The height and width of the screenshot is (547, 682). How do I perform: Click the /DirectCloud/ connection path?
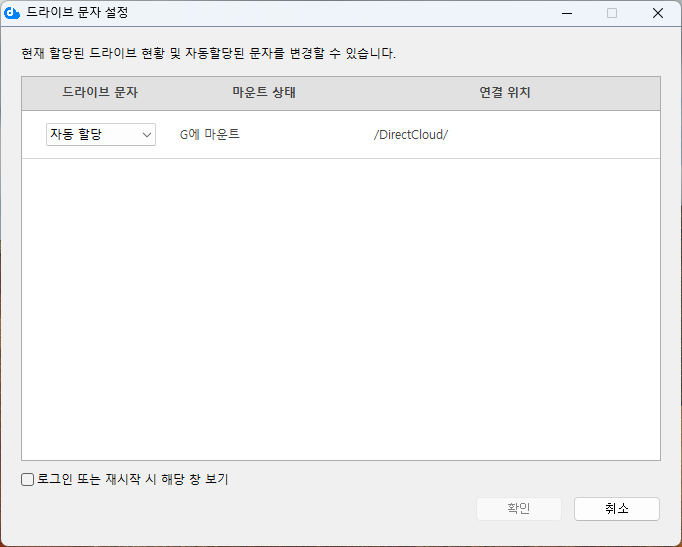(410, 135)
